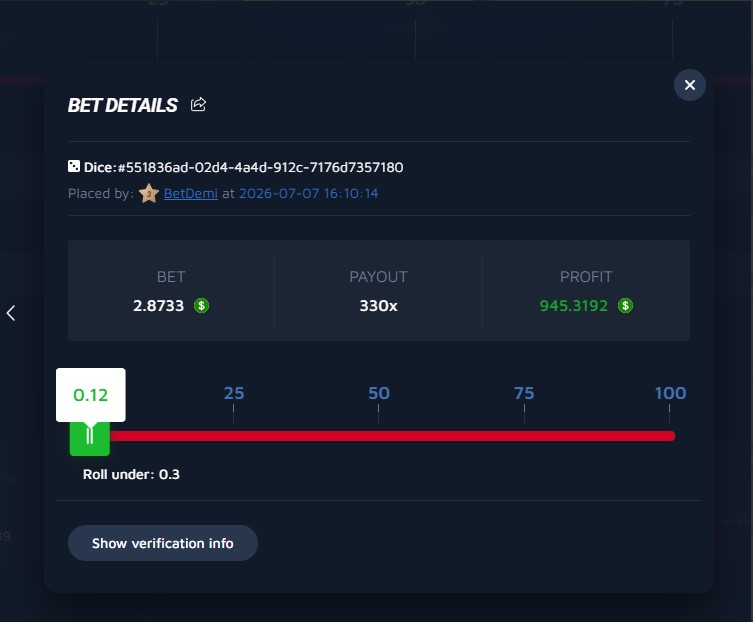Screen dimensions: 753x622
Task: Show verification info
Action: click(163, 543)
